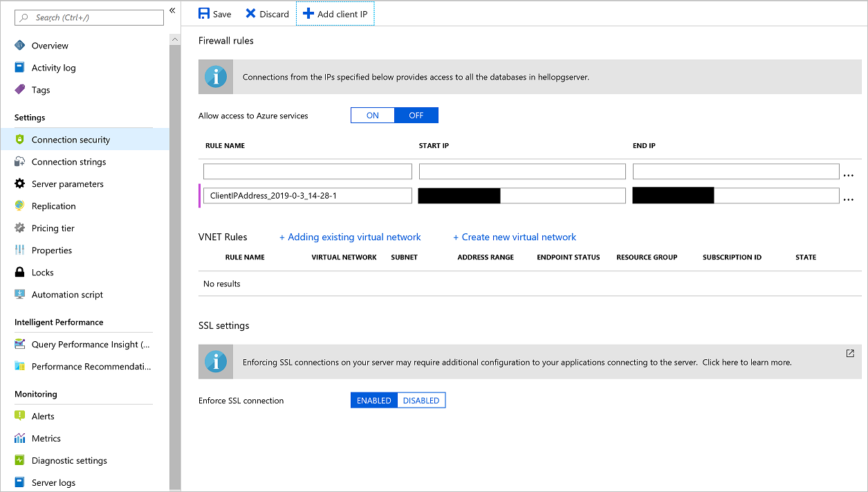Click the Save disk icon
The width and height of the screenshot is (868, 492).
204,14
